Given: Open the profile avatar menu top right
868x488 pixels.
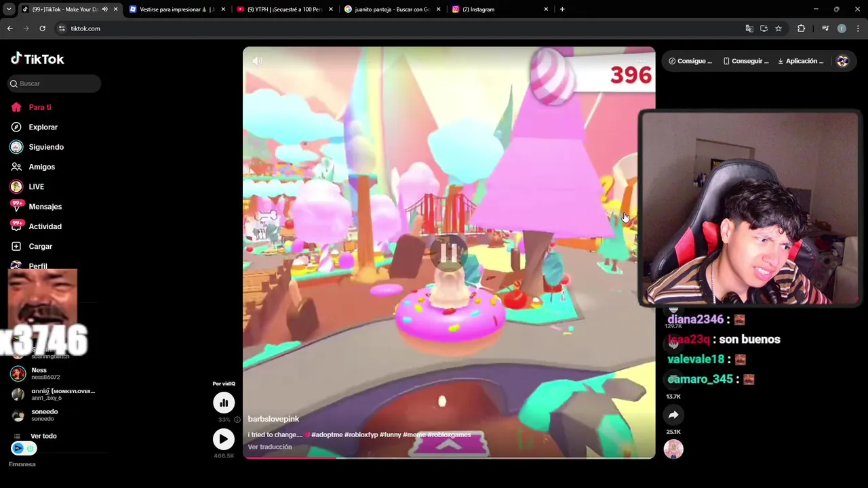Looking at the screenshot, I should coord(842,61).
